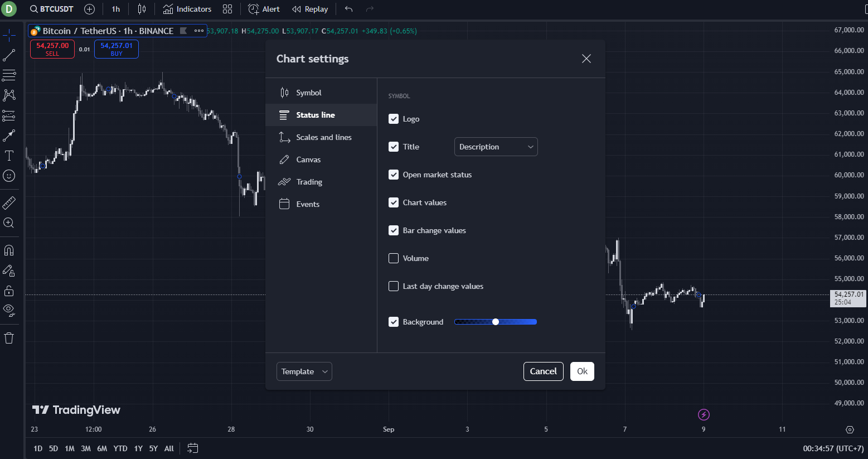Open the emoji icons tool
868x459 pixels.
tap(9, 176)
